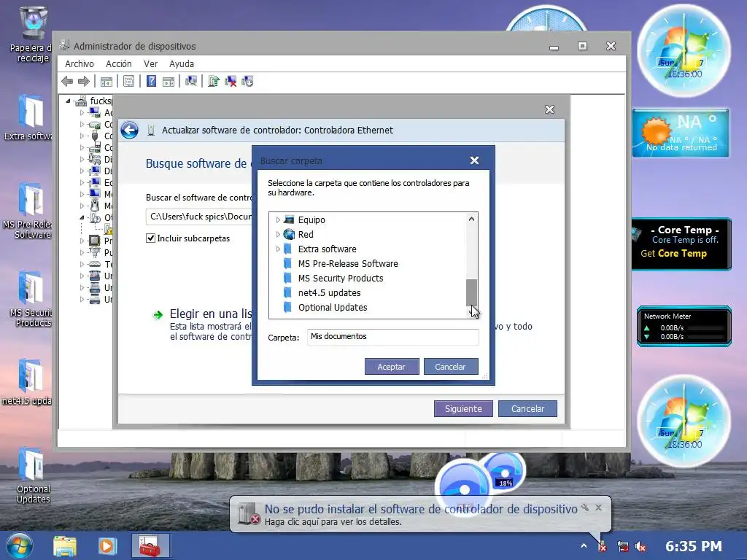Select Optional Updates desktop folder icon

point(32,475)
